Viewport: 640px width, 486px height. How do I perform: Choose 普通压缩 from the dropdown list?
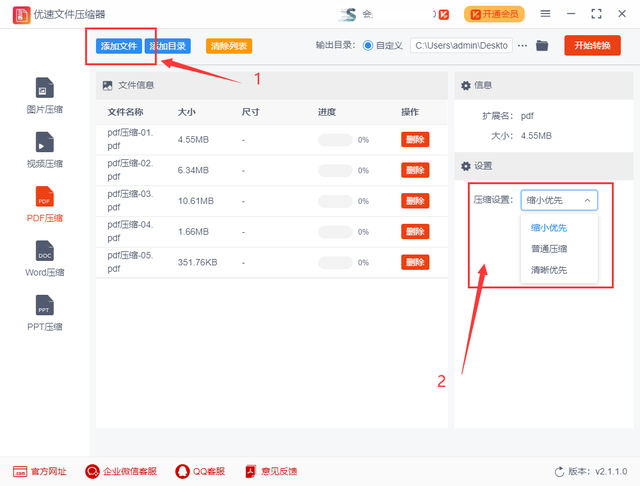tap(549, 249)
